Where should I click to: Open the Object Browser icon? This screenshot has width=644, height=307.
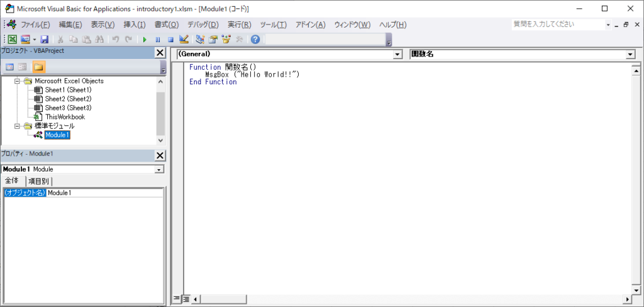(226, 39)
